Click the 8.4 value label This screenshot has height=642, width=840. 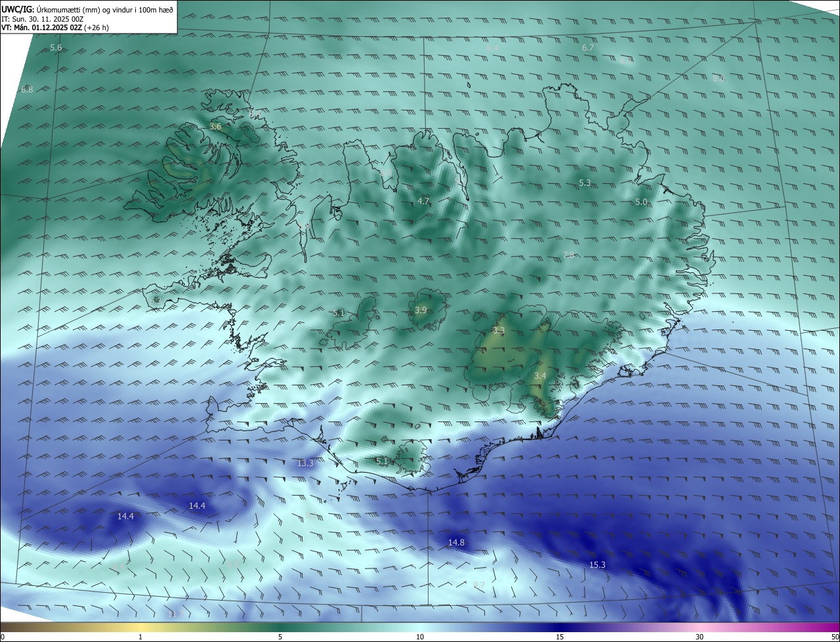[492, 49]
